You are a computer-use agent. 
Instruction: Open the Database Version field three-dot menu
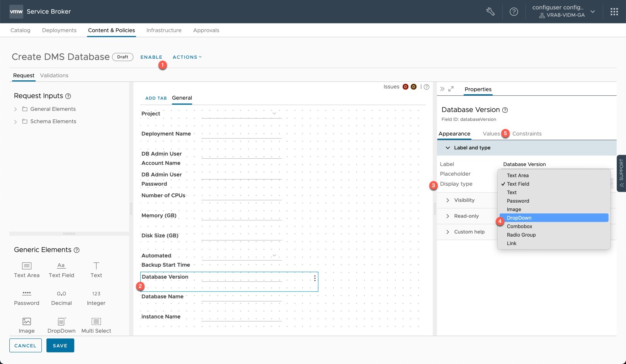pos(315,278)
